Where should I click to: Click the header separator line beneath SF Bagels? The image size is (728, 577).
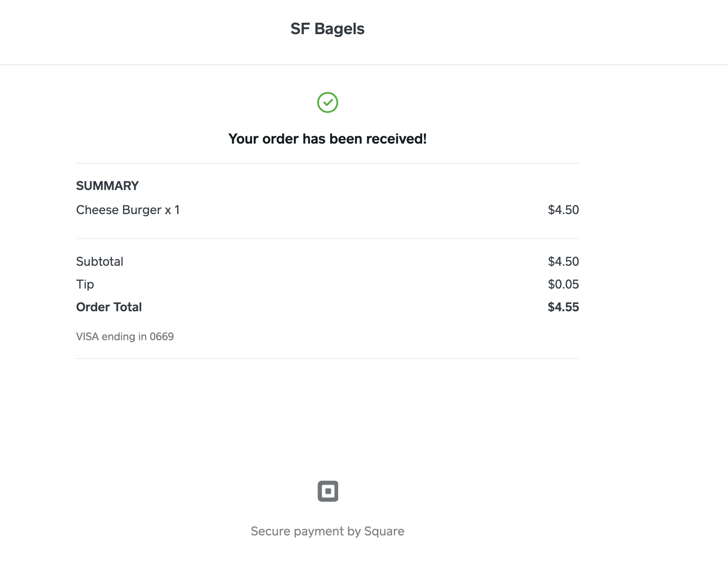(x=364, y=64)
